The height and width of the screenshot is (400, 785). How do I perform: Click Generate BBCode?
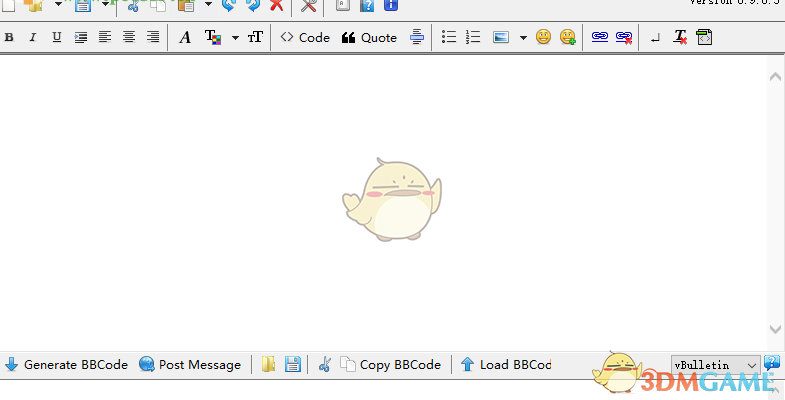pos(66,364)
